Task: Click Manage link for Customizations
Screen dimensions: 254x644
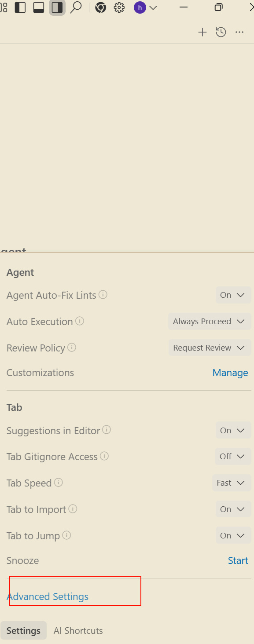Action: (x=230, y=373)
